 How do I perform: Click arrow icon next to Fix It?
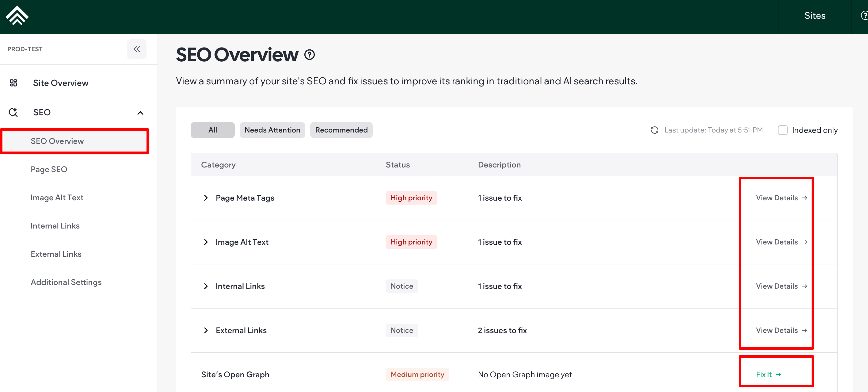click(779, 375)
